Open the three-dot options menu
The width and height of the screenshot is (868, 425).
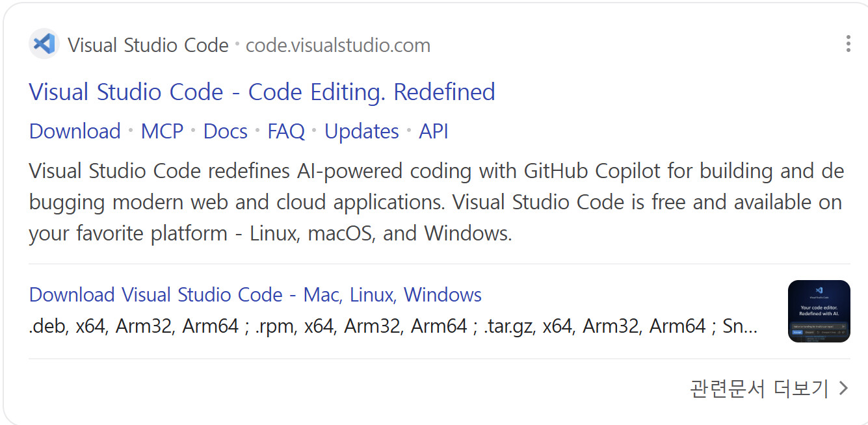coord(848,44)
